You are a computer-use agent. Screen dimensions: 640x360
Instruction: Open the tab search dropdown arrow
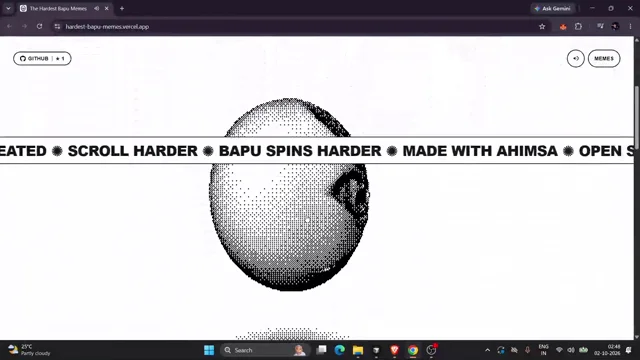8,8
